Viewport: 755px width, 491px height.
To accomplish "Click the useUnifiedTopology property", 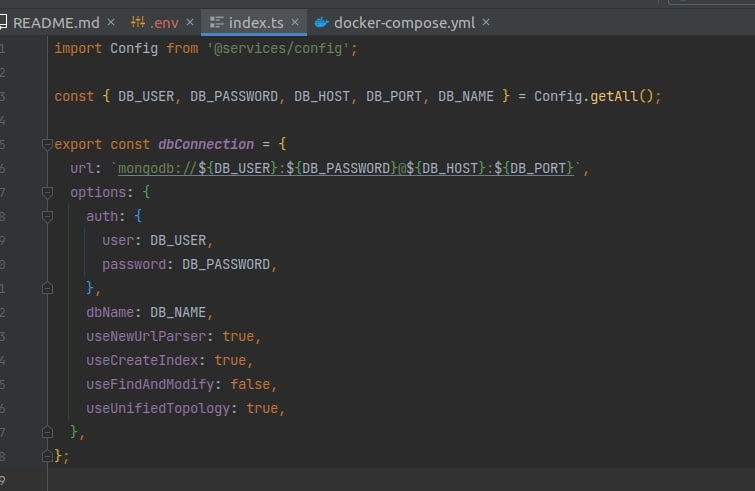I will coord(158,408).
